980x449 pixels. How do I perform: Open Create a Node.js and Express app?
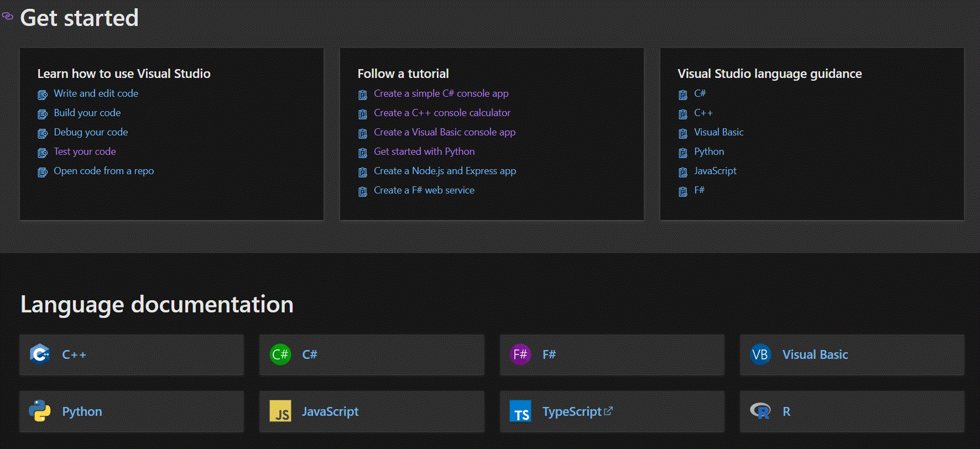[445, 171]
